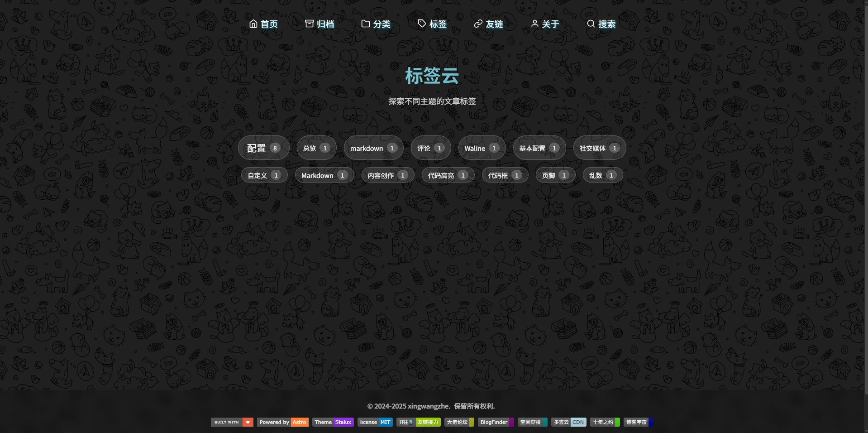Click the chain link icon for 友链
The image size is (868, 433).
click(x=478, y=24)
